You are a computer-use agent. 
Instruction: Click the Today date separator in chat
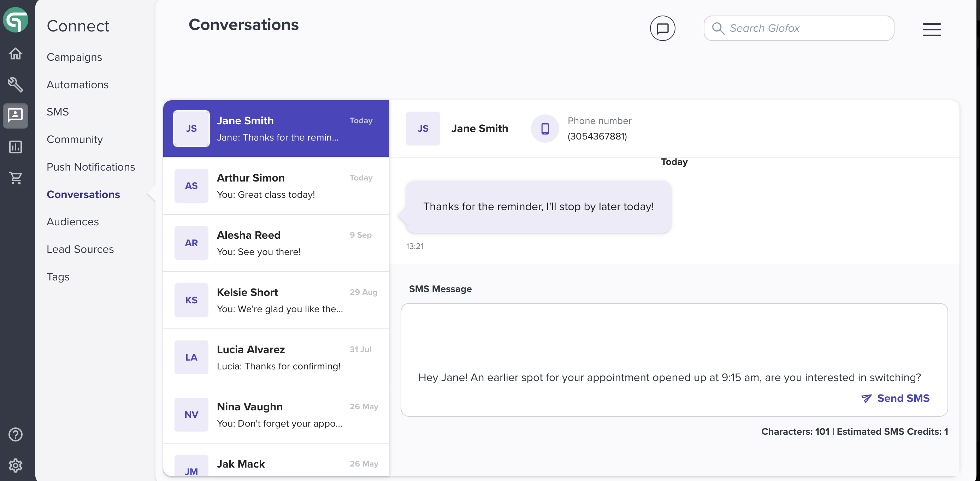pyautogui.click(x=674, y=162)
